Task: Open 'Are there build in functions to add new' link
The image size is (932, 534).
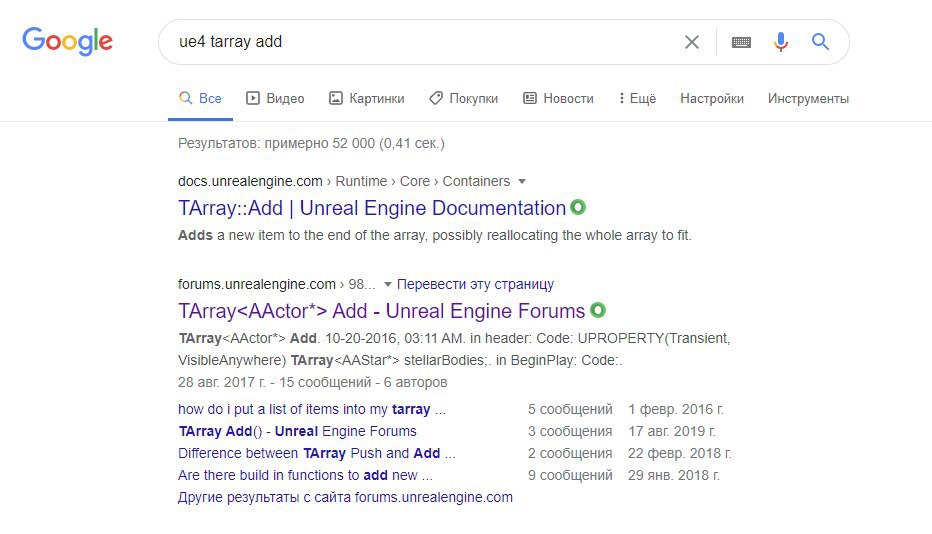Action: point(305,475)
